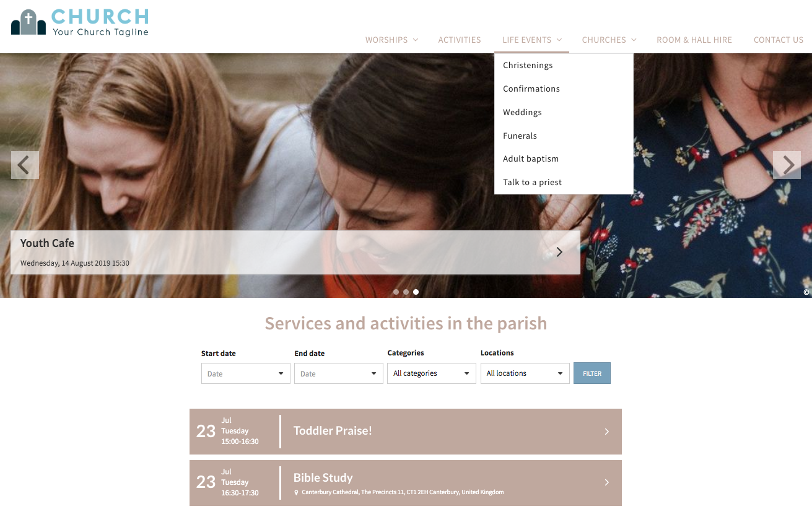This screenshot has height=509, width=812.
Task: Click the chevron on Bible Study row
Action: 606,482
